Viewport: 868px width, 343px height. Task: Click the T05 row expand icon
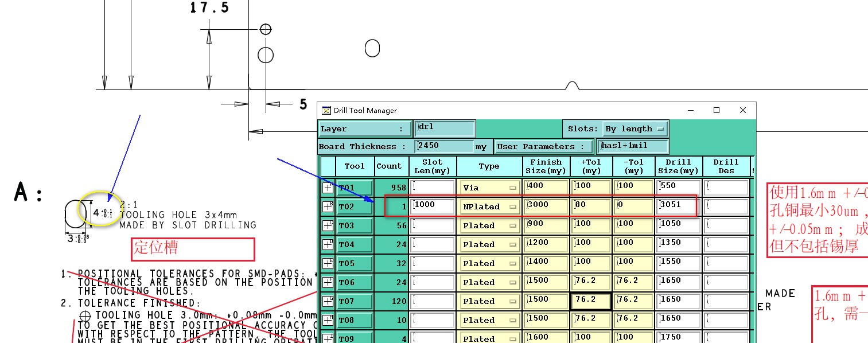(x=328, y=263)
